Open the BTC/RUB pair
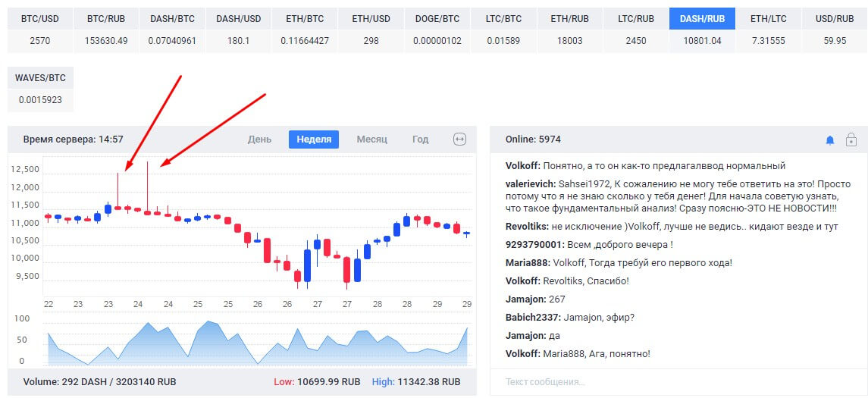868x398 pixels. (106, 30)
